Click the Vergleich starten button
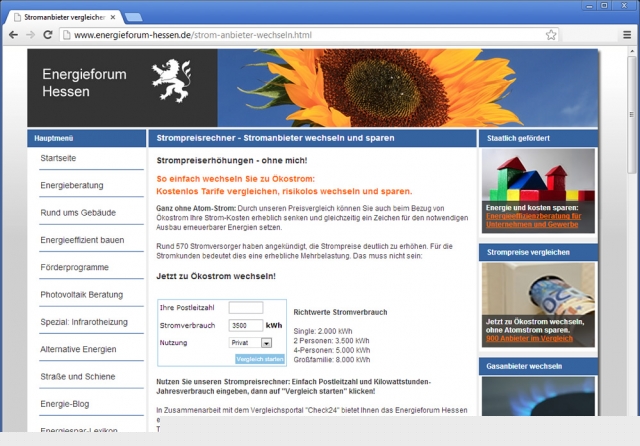Image resolution: width=640 pixels, height=446 pixels. [x=260, y=359]
